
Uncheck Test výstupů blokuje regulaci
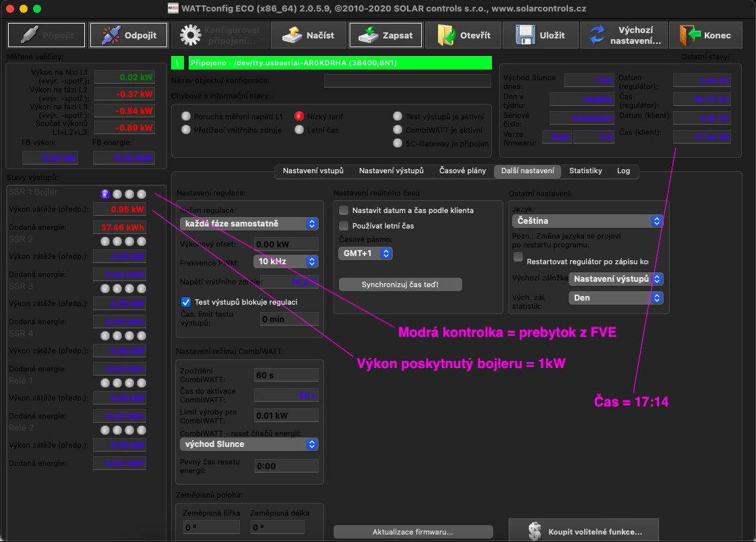[185, 302]
